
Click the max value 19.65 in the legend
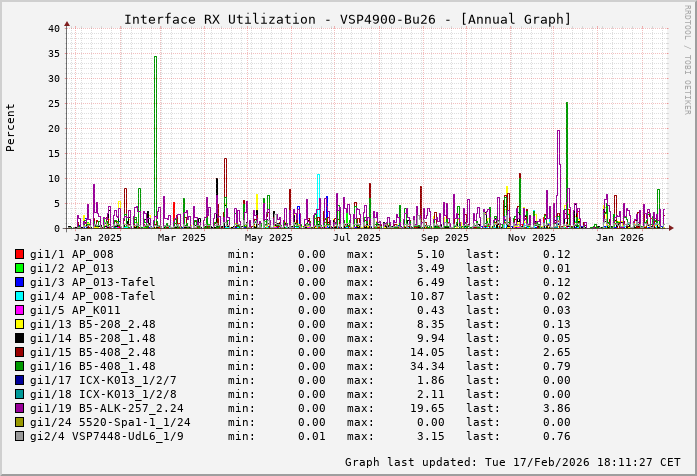(413, 408)
